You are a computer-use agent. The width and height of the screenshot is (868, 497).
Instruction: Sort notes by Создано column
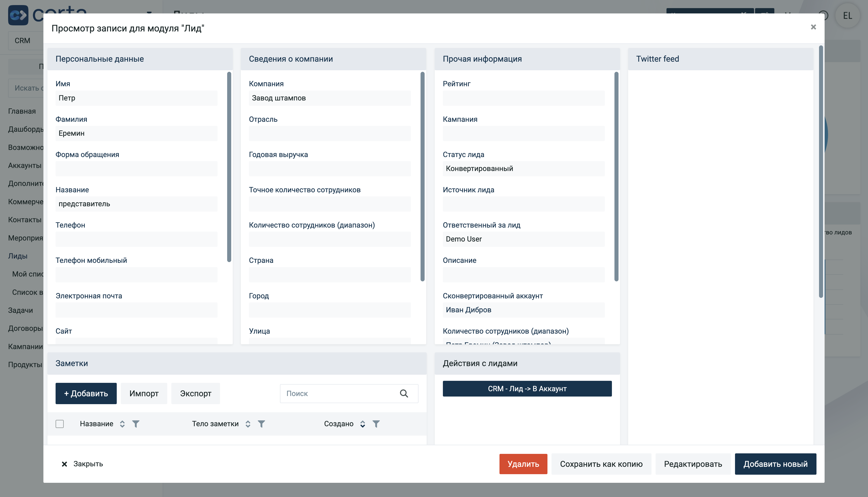(363, 424)
